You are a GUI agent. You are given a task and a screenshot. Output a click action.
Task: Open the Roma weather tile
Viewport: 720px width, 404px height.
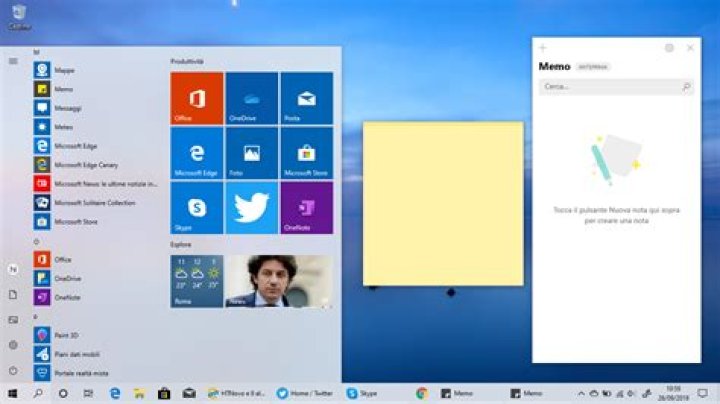pyautogui.click(x=197, y=281)
